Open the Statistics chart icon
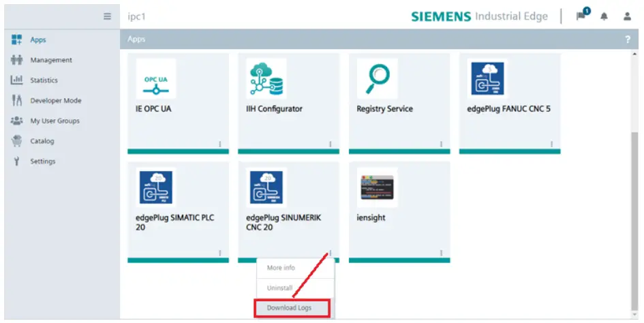 pyautogui.click(x=16, y=80)
